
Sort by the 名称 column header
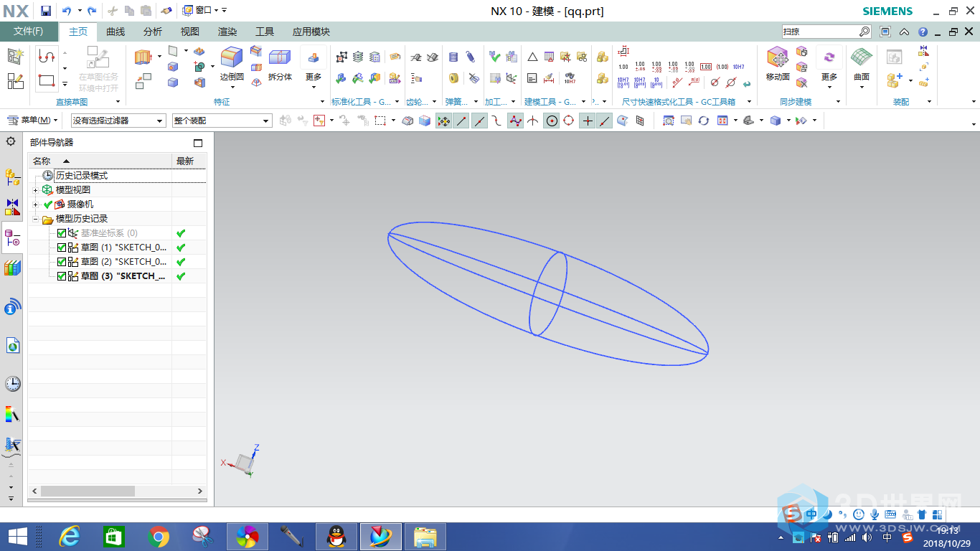tap(100, 161)
